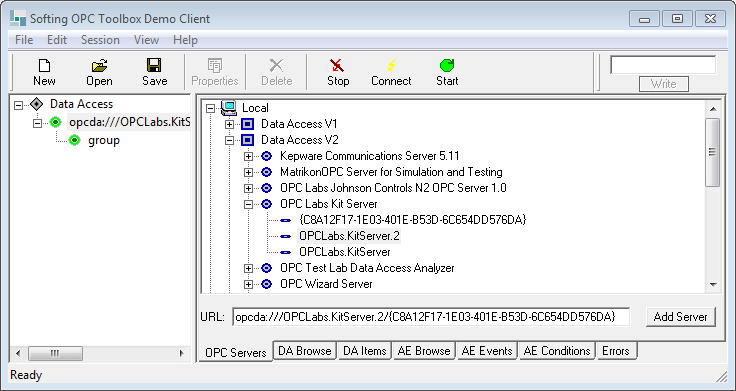Viewport: 736px width, 391px height.
Task: Collapse OPC Labs Kit Server node
Action: [248, 204]
